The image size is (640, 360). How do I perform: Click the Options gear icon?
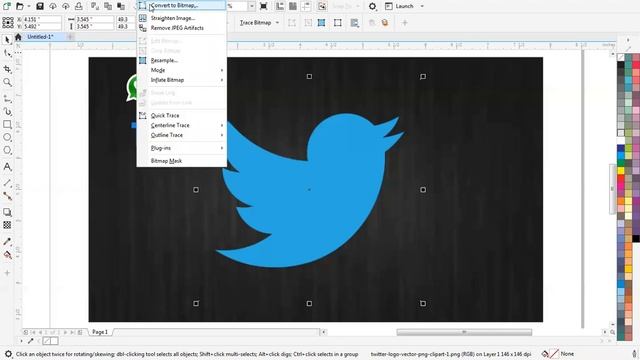click(372, 6)
